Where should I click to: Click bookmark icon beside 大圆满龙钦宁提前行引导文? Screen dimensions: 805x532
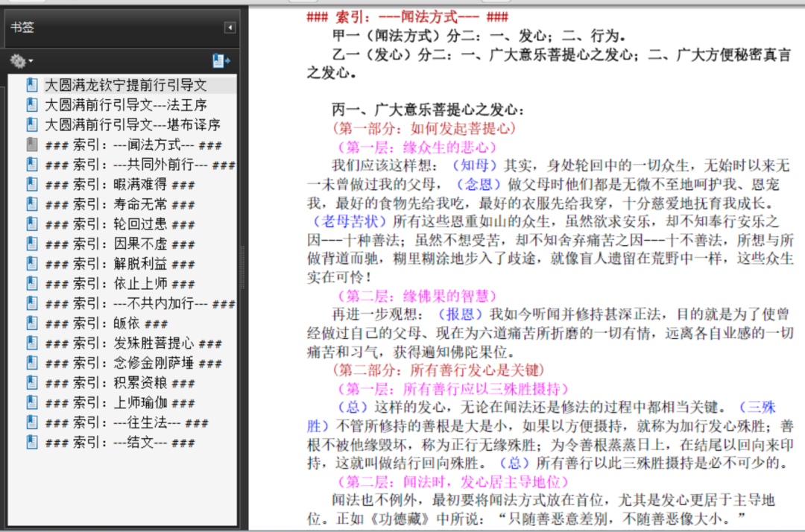32,85
